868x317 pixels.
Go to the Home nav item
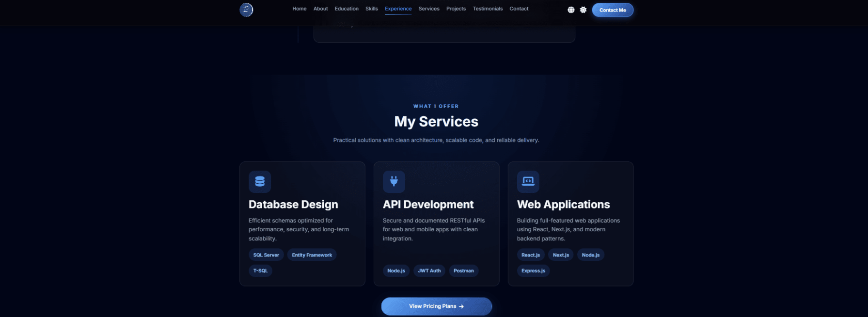click(x=299, y=9)
